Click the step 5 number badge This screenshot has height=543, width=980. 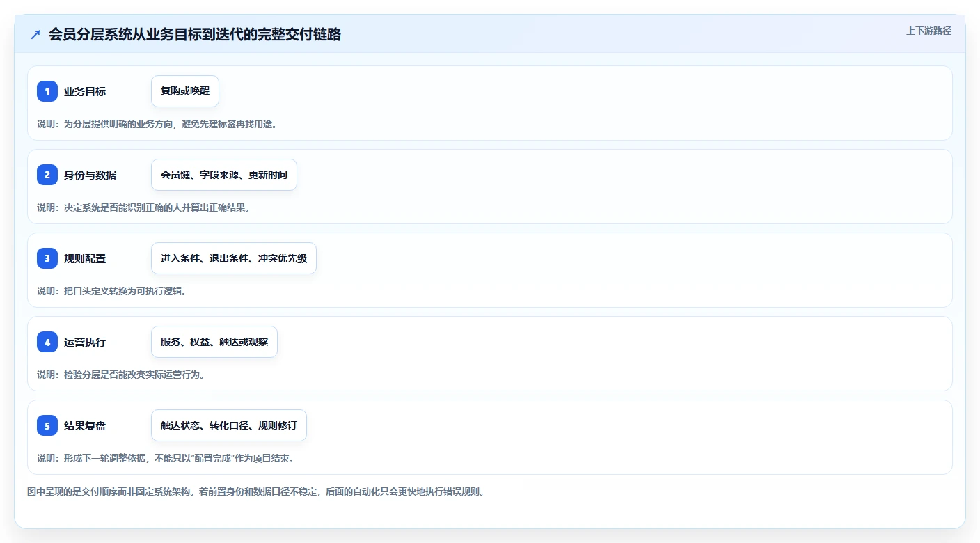47,425
